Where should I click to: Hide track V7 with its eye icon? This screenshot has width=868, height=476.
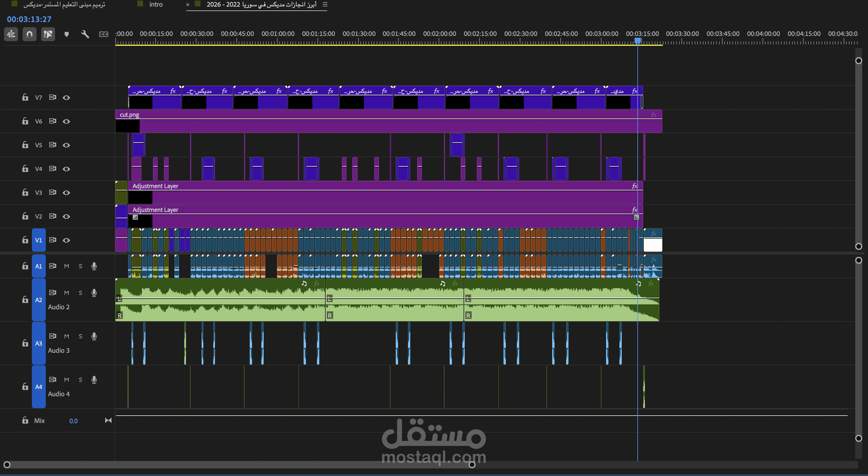coord(66,98)
